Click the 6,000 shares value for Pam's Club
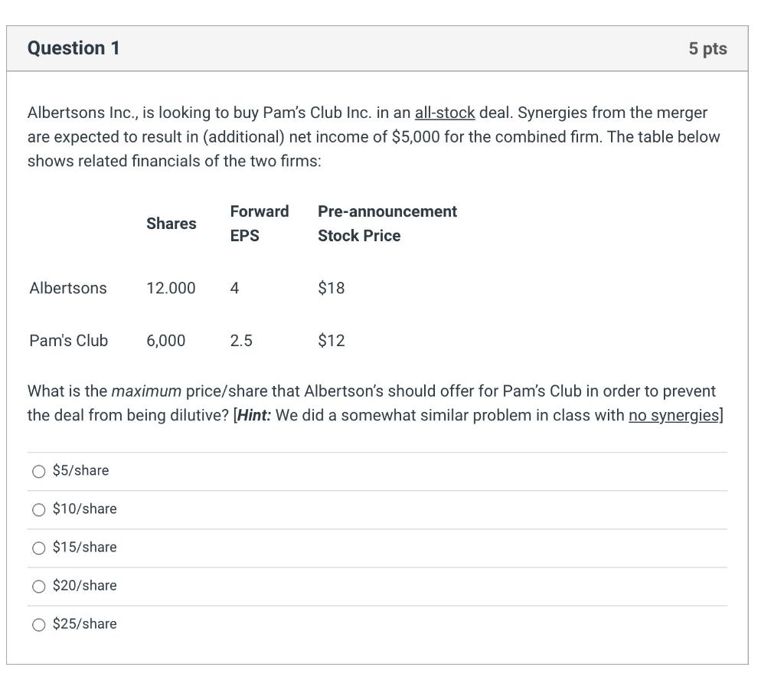This screenshot has width=784, height=690. (x=166, y=340)
